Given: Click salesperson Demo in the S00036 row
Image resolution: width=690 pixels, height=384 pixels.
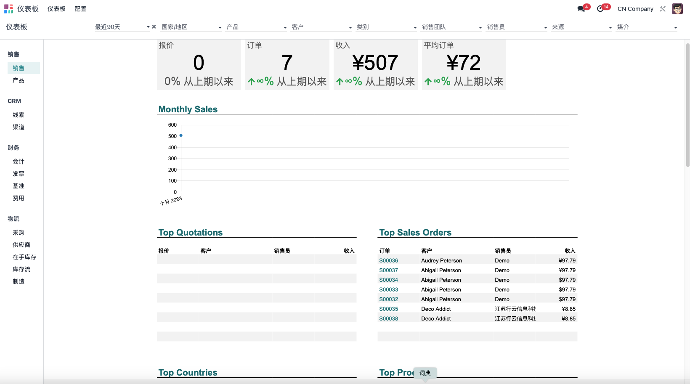Looking at the screenshot, I should click(502, 260).
